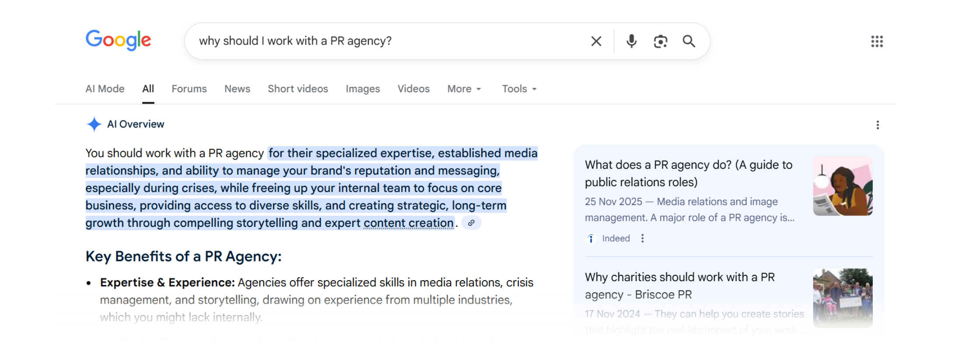The height and width of the screenshot is (354, 980).
Task: Switch to Images tab
Action: click(x=363, y=89)
